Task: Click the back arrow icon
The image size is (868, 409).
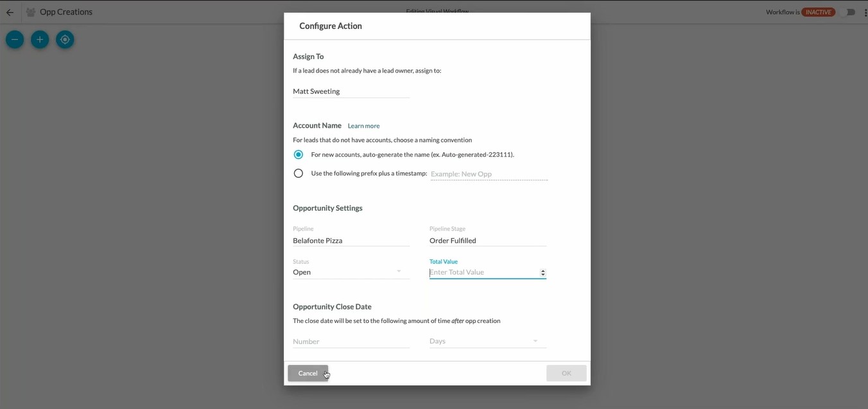Action: point(10,12)
